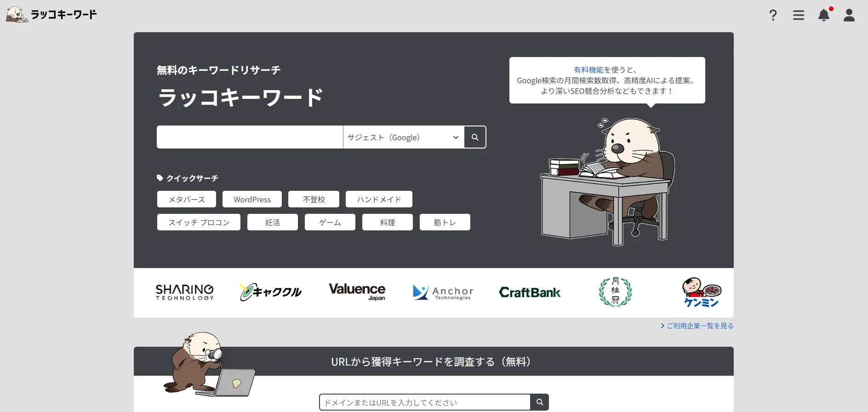The image size is (868, 412).
Task: Click the domain or URL input field
Action: pyautogui.click(x=425, y=402)
